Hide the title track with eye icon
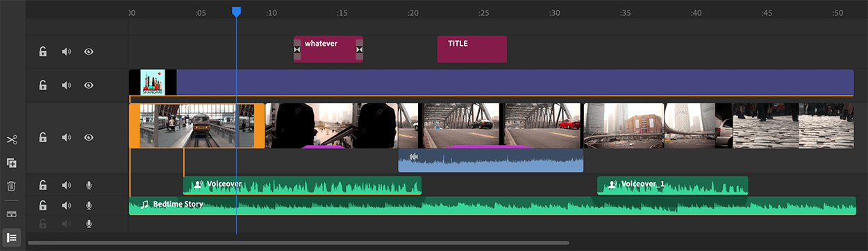 (x=89, y=52)
